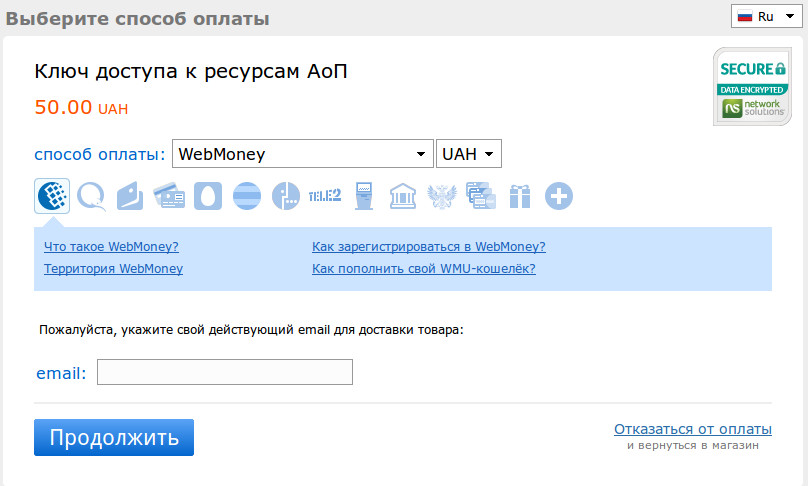
Task: Select the MTS egg payment icon
Action: pos(208,195)
